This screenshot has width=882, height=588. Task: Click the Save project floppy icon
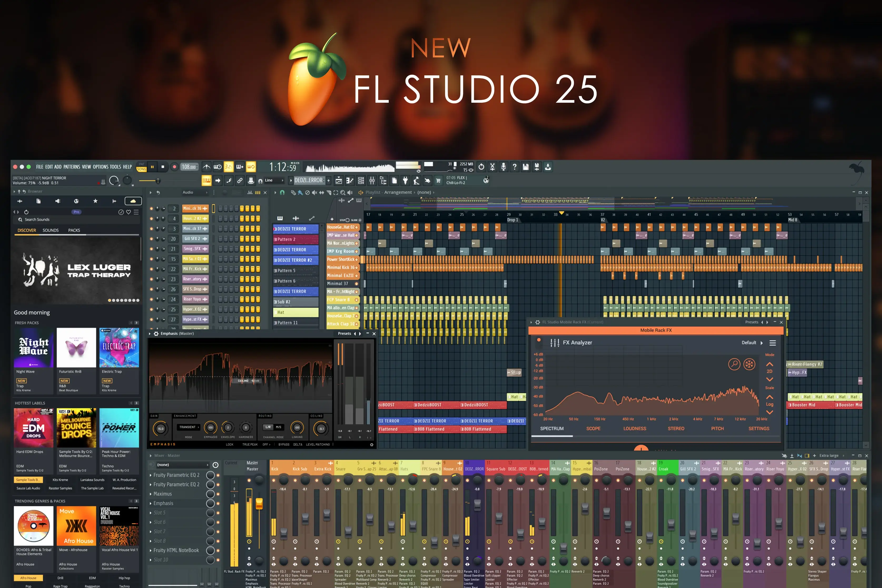tap(526, 167)
